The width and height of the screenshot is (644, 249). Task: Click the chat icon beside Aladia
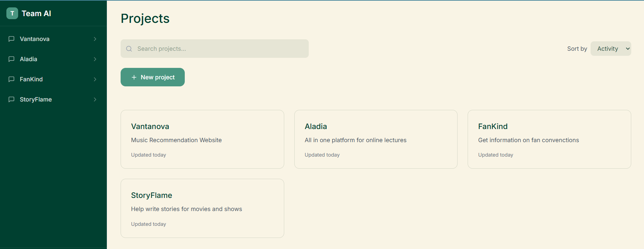tap(11, 59)
